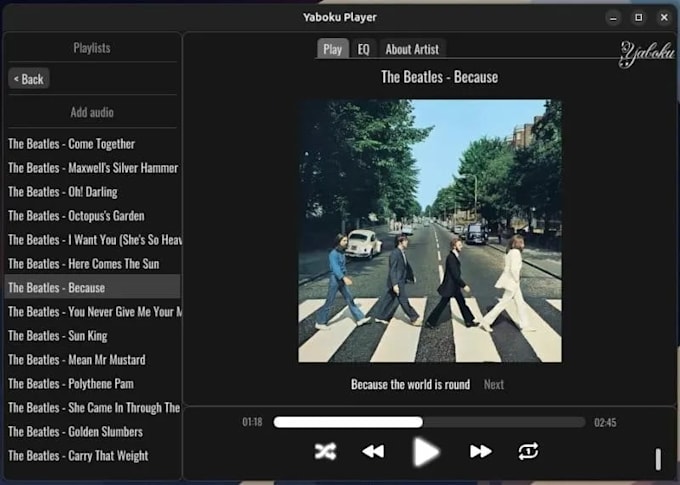Viewport: 680px width, 485px height.
Task: Select The Beatles - Mean Mr Mustard
Action: coord(93,360)
